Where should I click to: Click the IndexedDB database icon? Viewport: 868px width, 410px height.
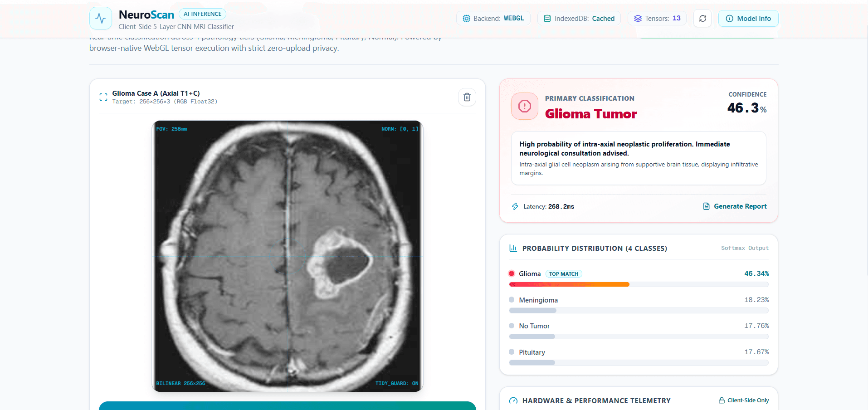tap(547, 19)
